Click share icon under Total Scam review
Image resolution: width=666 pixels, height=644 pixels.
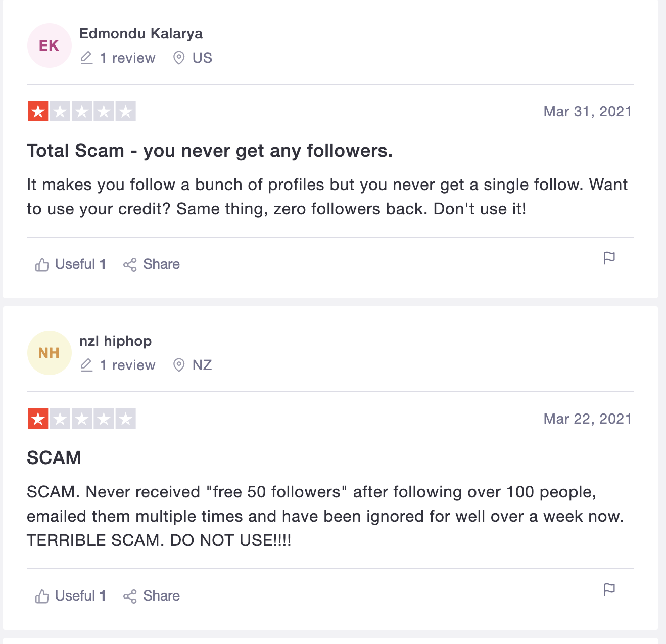[x=130, y=264]
